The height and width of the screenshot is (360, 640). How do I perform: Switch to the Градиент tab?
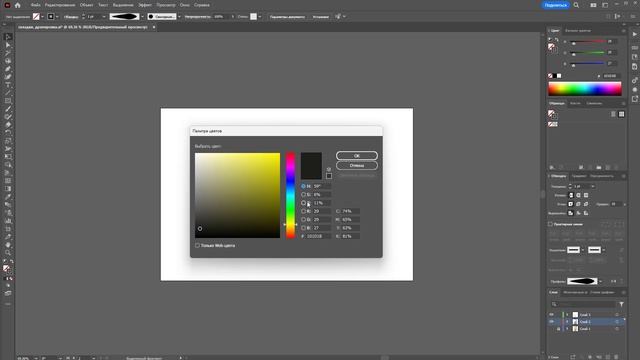point(579,176)
